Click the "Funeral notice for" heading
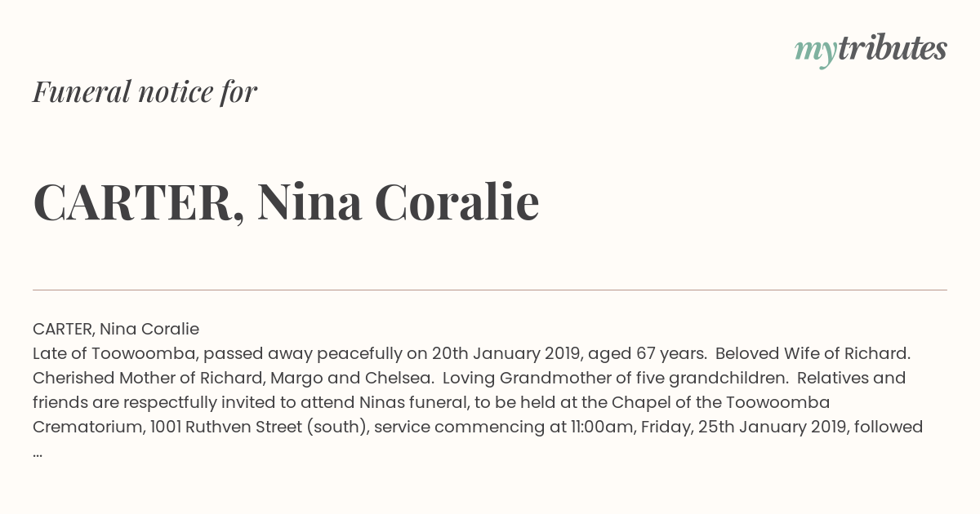The width and height of the screenshot is (980, 514). click(145, 91)
